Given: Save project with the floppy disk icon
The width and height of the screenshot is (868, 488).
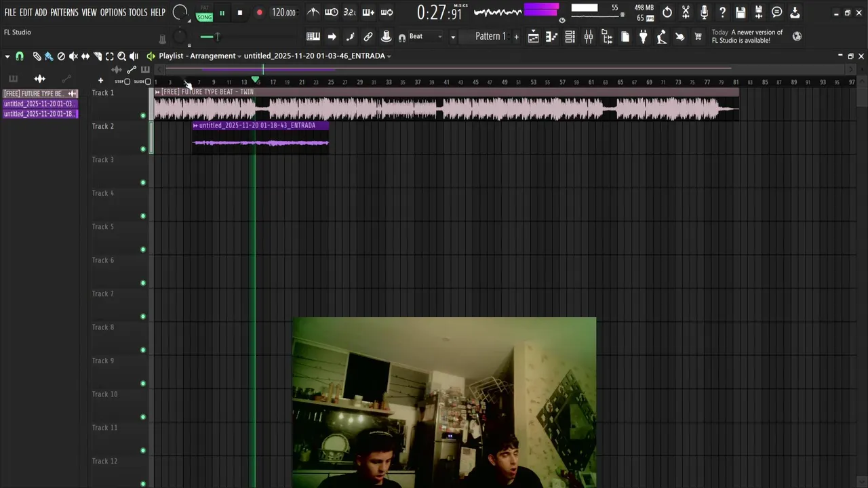Looking at the screenshot, I should (x=741, y=12).
